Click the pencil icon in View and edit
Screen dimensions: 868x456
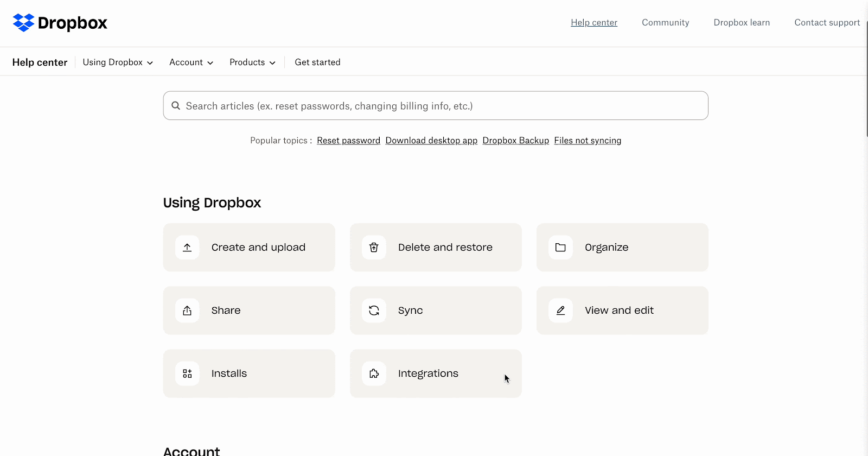560,311
